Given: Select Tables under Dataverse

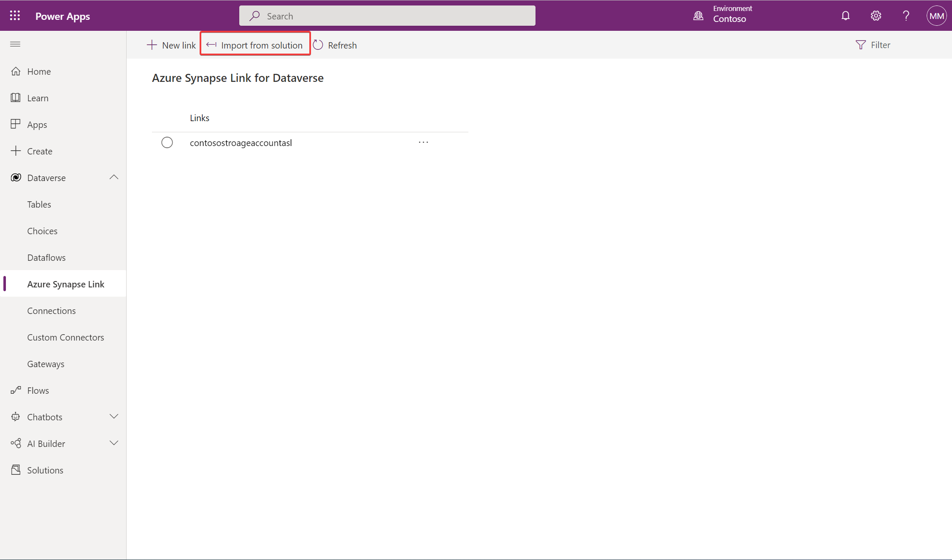Looking at the screenshot, I should click(x=39, y=204).
